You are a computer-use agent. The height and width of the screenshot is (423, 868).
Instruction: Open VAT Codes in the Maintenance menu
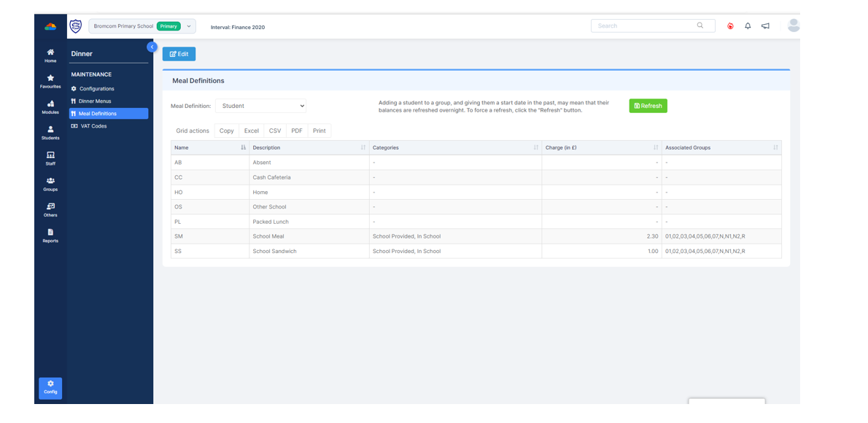(93, 126)
